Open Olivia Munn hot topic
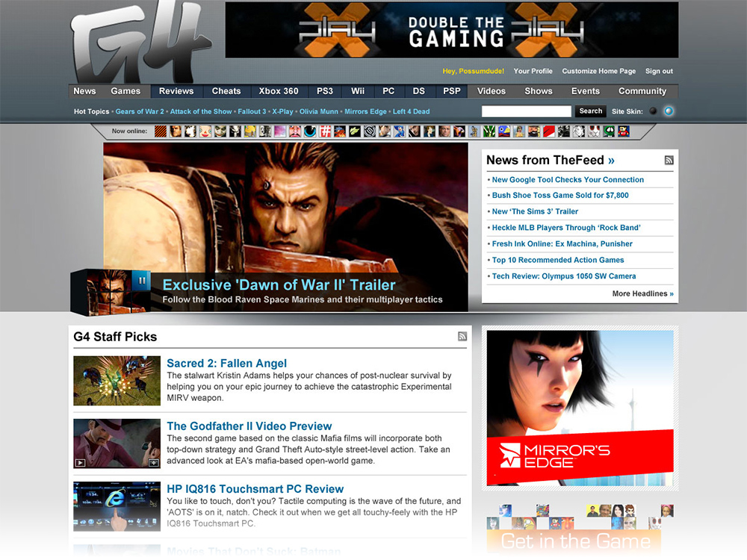The image size is (747, 560). click(319, 111)
